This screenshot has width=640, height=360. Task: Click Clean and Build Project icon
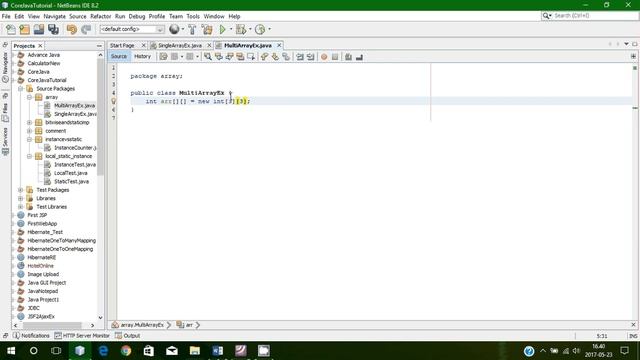(x=207, y=29)
